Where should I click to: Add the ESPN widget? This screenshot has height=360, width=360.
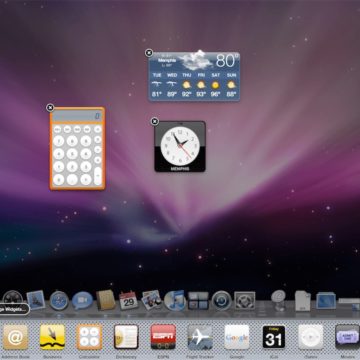click(163, 337)
